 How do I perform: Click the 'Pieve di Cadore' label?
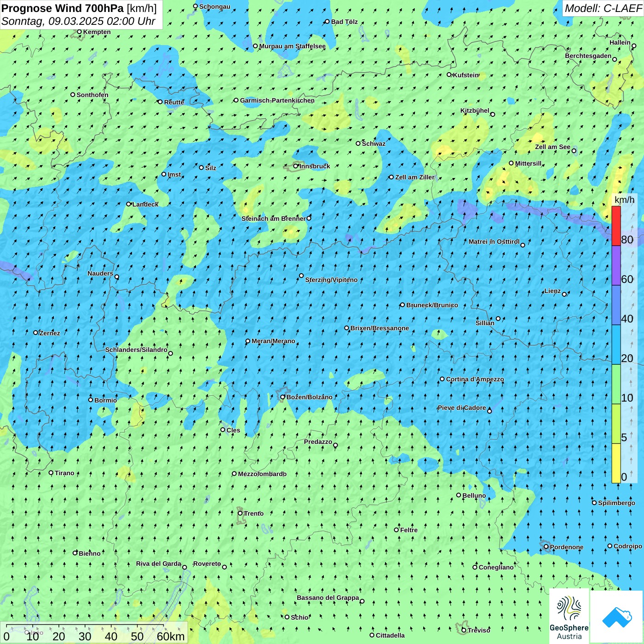(x=462, y=408)
